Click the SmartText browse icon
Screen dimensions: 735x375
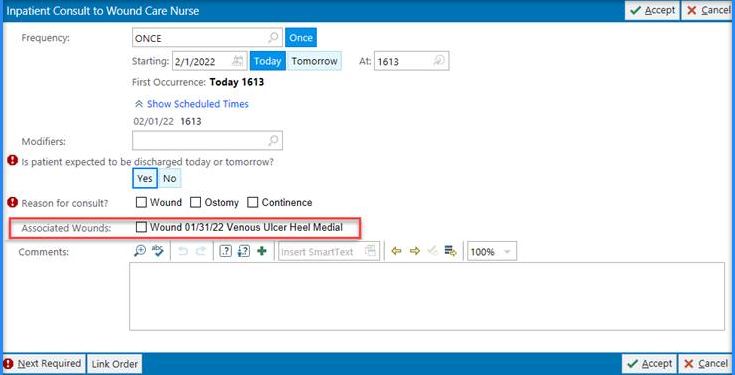tap(370, 251)
